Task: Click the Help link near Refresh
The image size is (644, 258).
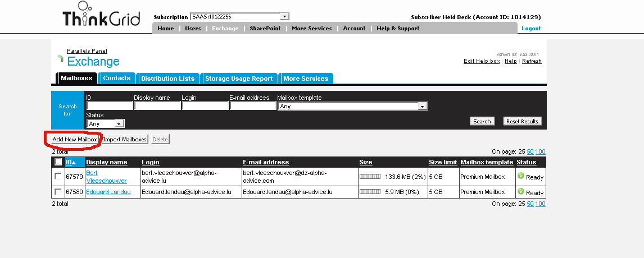Action: (x=510, y=61)
